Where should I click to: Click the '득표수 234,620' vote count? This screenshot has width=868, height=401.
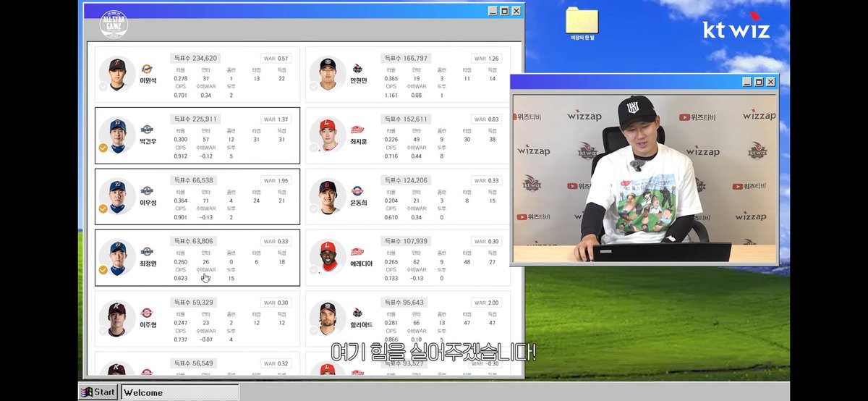click(x=195, y=58)
